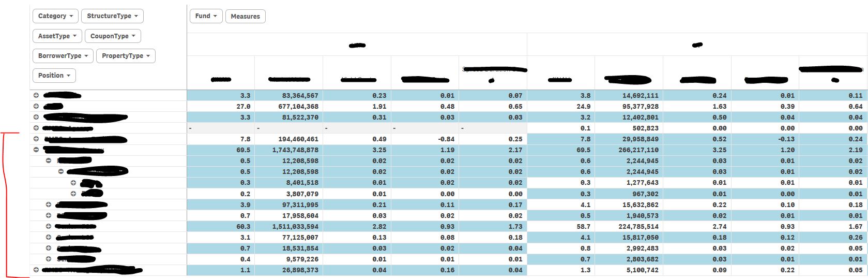Select the cell value 95,377,928
Image resolution: width=868 pixels, height=278 pixels.
(629, 107)
